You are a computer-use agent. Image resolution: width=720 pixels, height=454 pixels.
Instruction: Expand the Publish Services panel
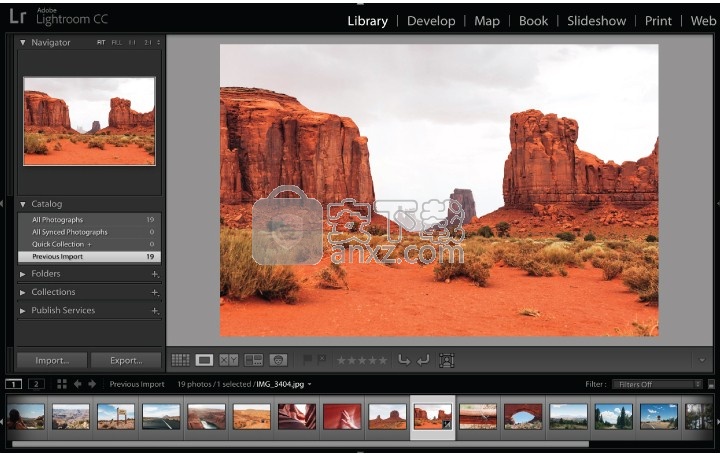(x=22, y=311)
